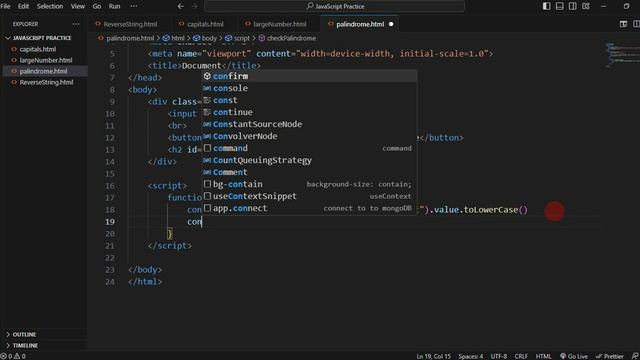Open the Run menu
Image resolution: width=640 pixels, height=360 pixels.
tap(114, 6)
